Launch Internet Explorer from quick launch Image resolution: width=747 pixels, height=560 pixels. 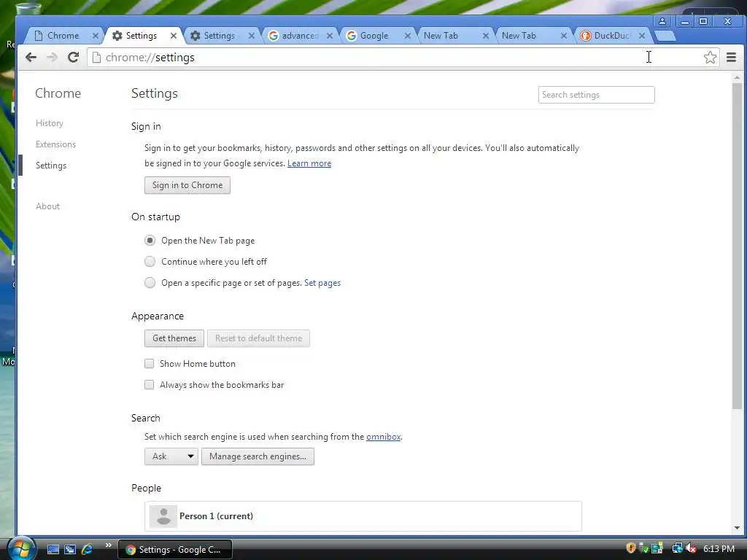pyautogui.click(x=88, y=550)
